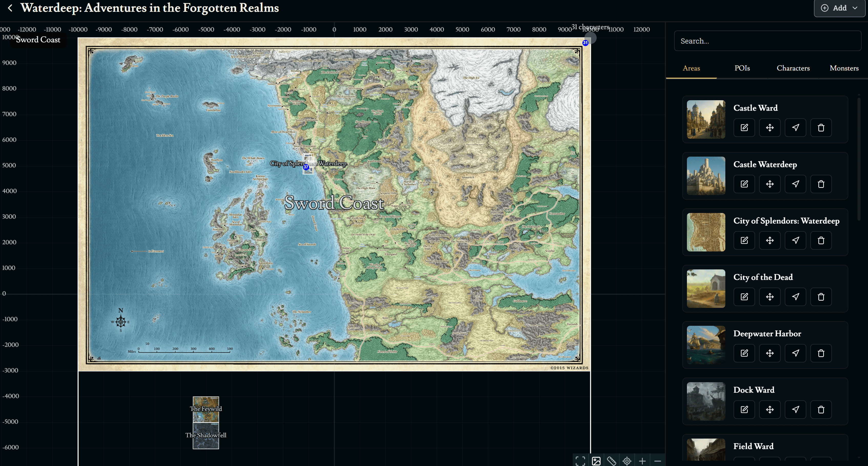Focus the Search input field
868x466 pixels.
click(x=768, y=41)
